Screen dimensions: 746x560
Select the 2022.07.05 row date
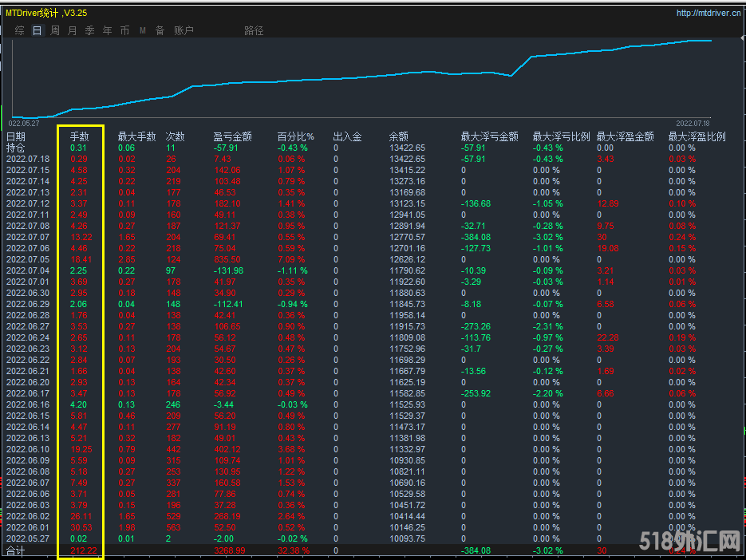pos(28,259)
